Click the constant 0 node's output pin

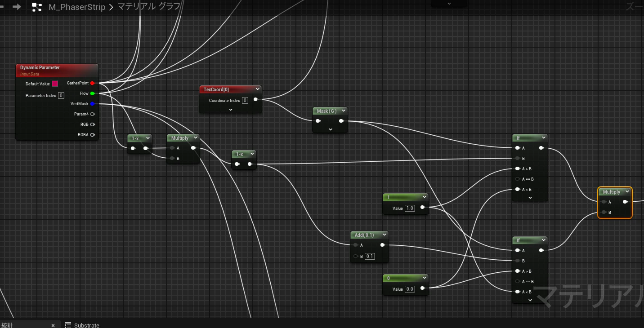click(x=423, y=288)
